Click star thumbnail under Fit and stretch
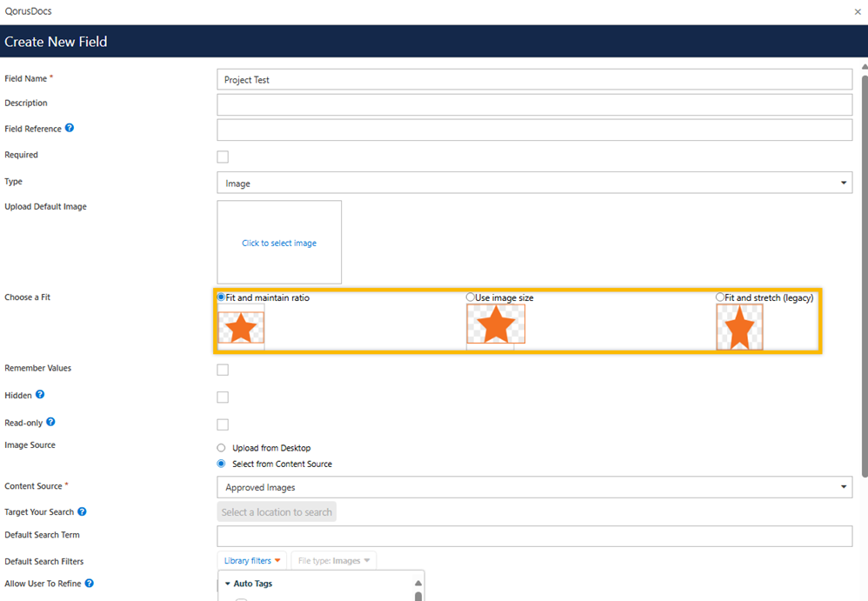 739,328
